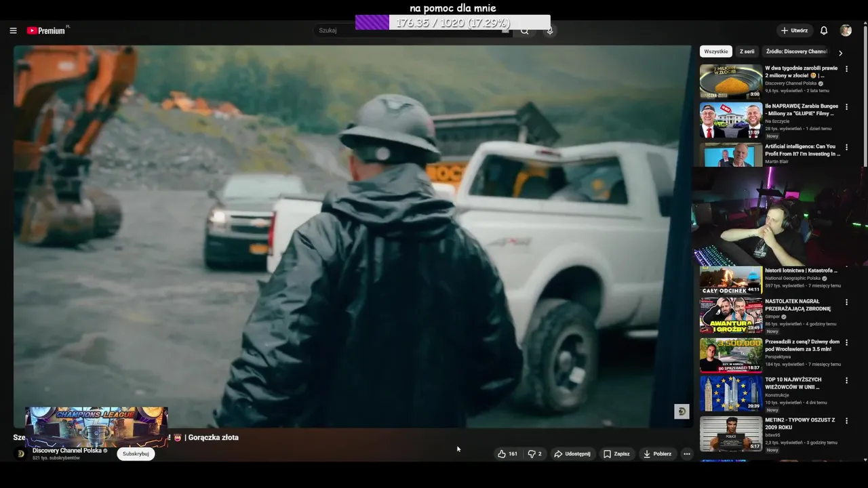This screenshot has height=488, width=868.
Task: Open title 'TOP 10 NAJWYŻSZYCH WIEŻOWCÓW W UNII'
Action: pos(793,384)
